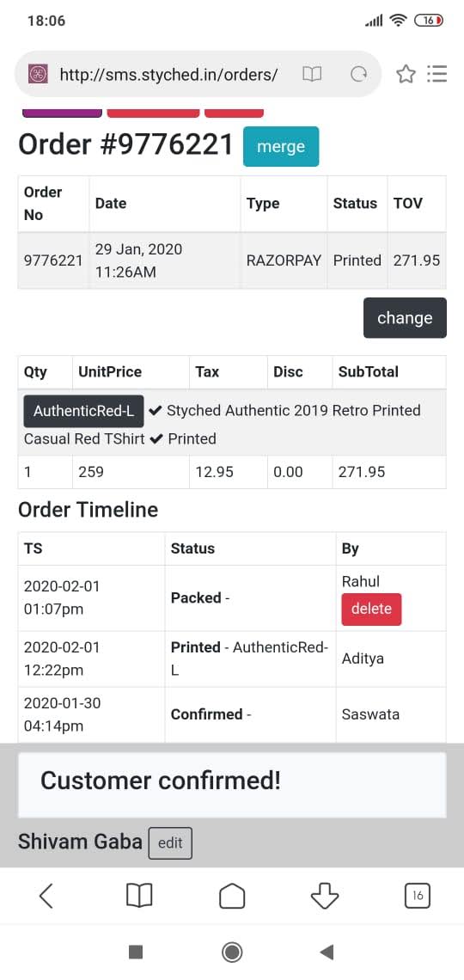Open downloads arrow icon in bottom bar
464x980 pixels.
[325, 897]
